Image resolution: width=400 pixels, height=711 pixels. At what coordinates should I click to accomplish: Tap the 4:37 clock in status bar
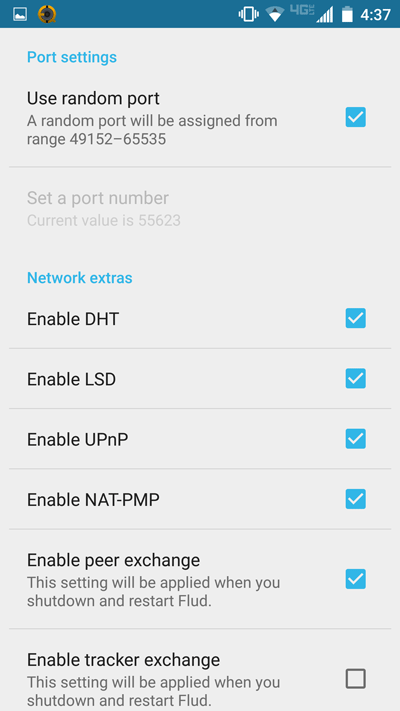point(375,15)
